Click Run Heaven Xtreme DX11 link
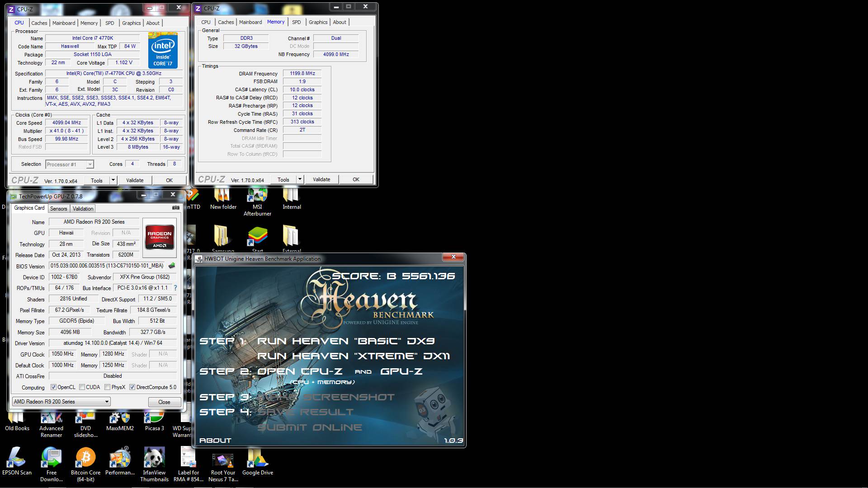Viewport: 868px width, 488px height. coord(354,356)
